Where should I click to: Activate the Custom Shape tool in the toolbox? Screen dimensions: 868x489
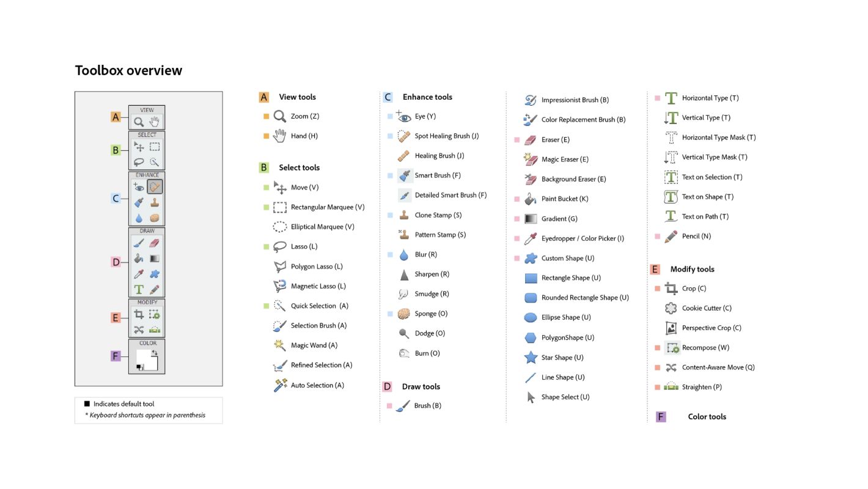(x=155, y=274)
